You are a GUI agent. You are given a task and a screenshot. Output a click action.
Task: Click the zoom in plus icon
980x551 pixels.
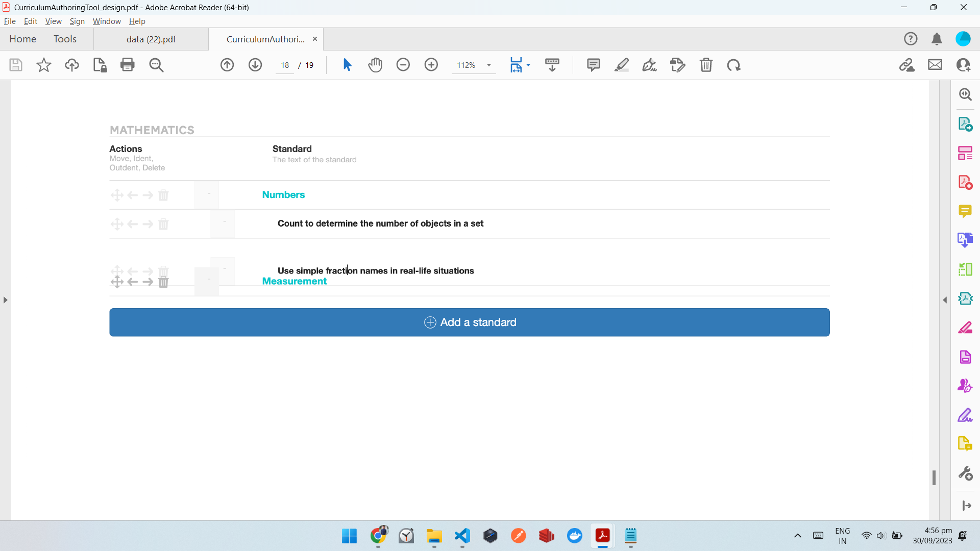(431, 65)
